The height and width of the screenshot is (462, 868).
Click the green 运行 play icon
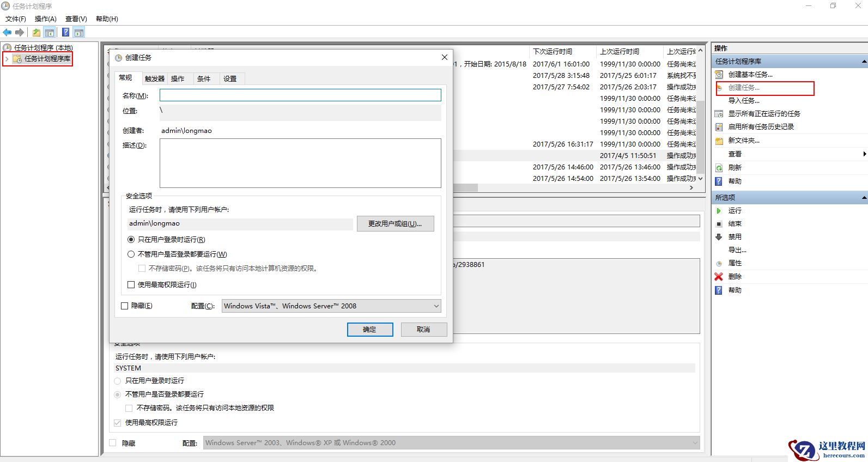pyautogui.click(x=719, y=210)
